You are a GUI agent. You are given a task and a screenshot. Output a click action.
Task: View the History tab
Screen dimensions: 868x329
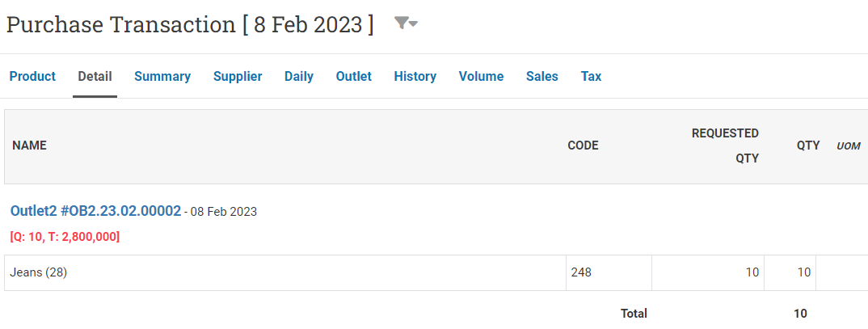[415, 77]
